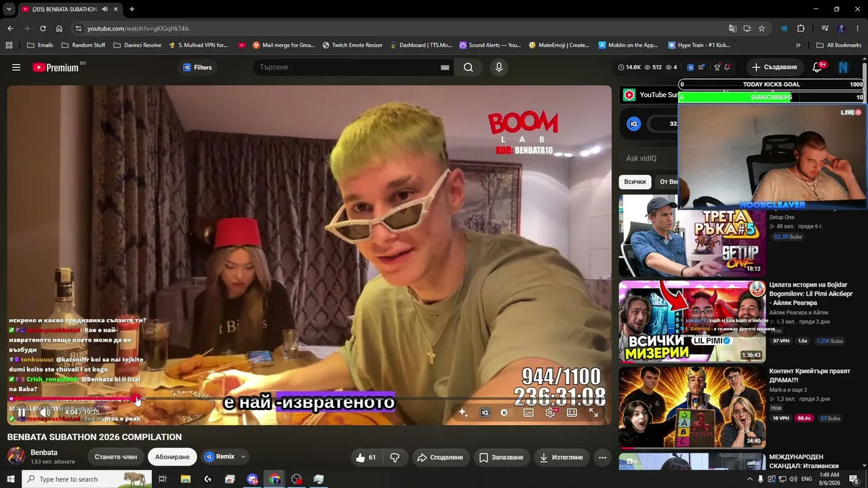
Task: Open the 34:40 creators drama thumbnail
Action: [x=692, y=407]
